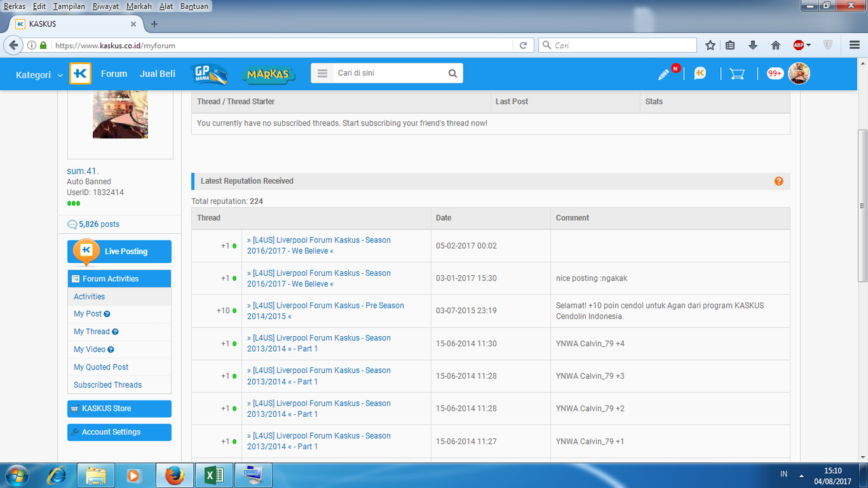Open the KASKUS Store button
This screenshot has height=488, width=868.
pos(119,409)
